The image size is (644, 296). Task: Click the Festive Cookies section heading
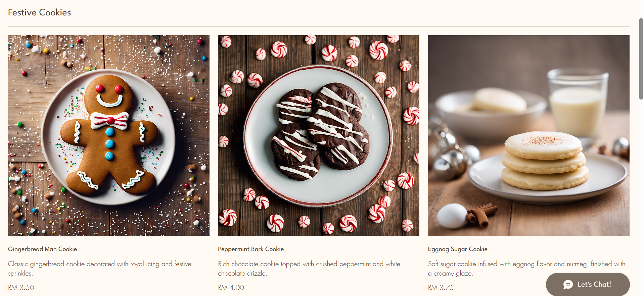[40, 12]
